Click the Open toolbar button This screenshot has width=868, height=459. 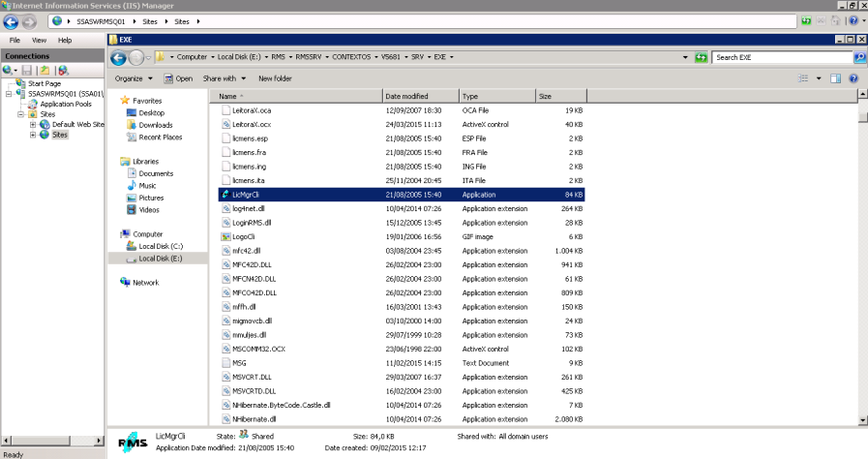point(178,78)
